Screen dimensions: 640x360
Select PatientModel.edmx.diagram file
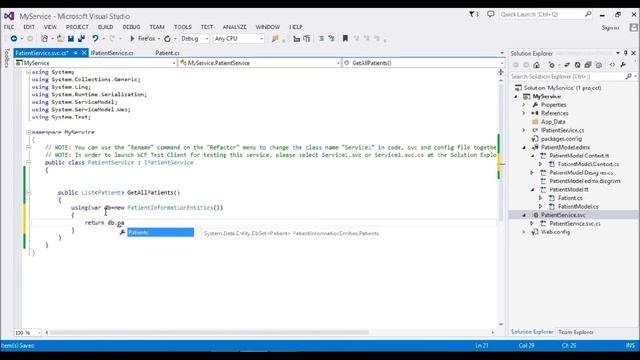pyautogui.click(x=584, y=181)
